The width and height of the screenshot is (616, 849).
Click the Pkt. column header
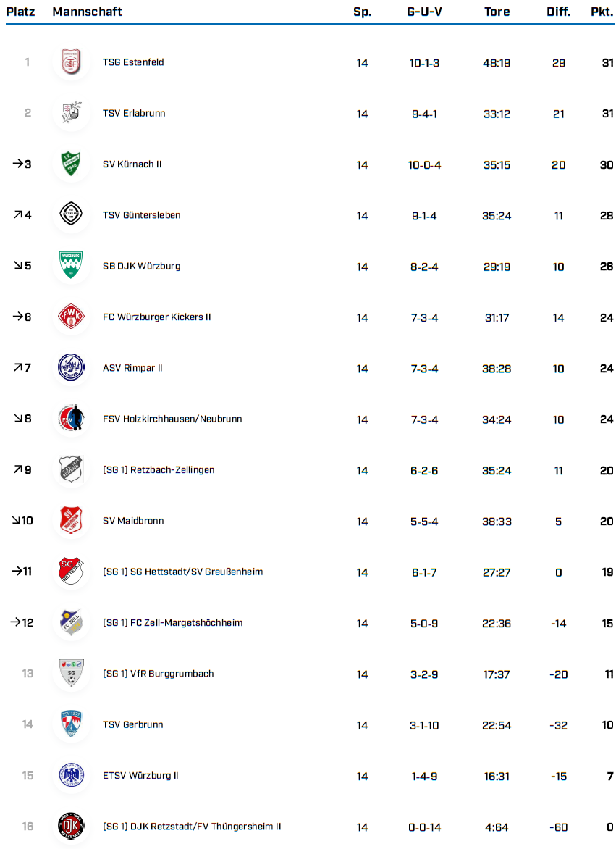point(602,12)
